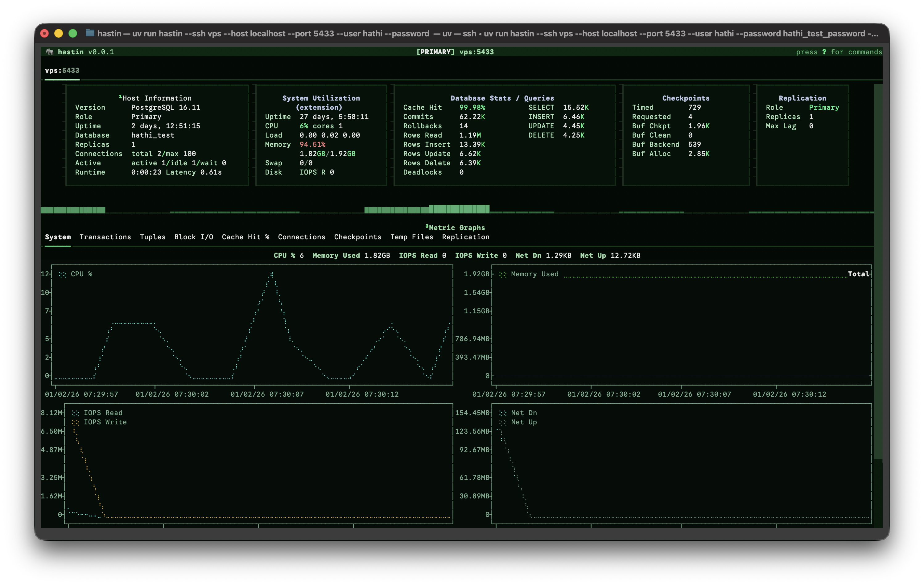Click the vertical scrollbar on the right
The height and width of the screenshot is (586, 924).
click(x=878, y=272)
